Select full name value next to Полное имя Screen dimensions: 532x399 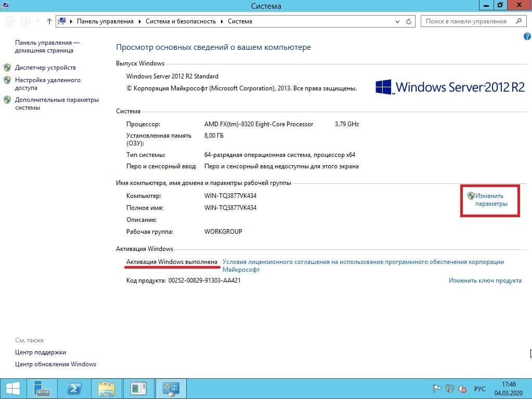[x=230, y=207]
